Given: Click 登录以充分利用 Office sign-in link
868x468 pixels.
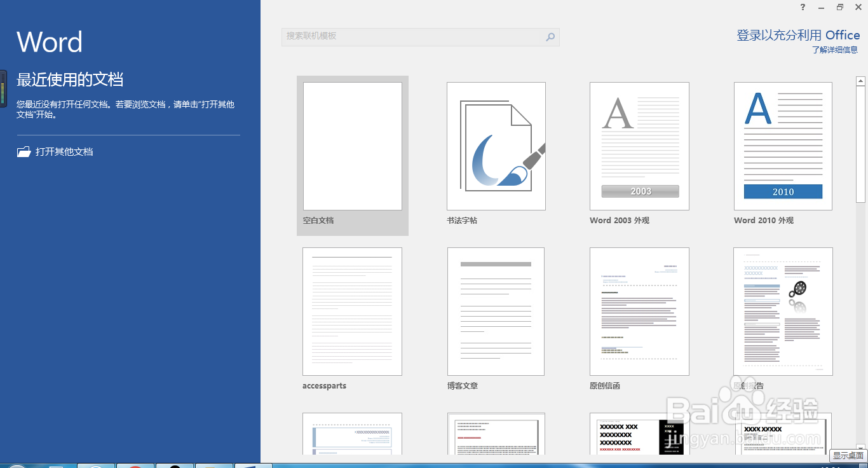Looking at the screenshot, I should [x=798, y=36].
